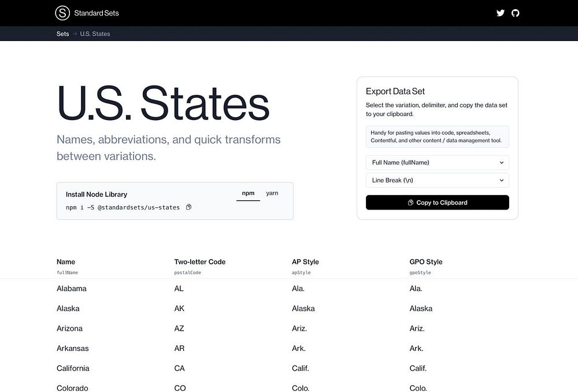Copy the npm install command icon
This screenshot has height=392, width=578.
[188, 207]
